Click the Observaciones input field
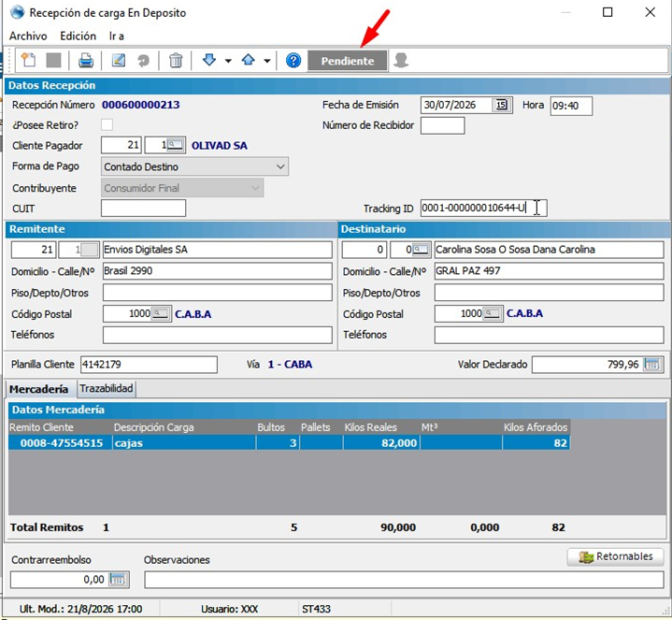Viewport: 672px width, 620px height. pos(404,580)
